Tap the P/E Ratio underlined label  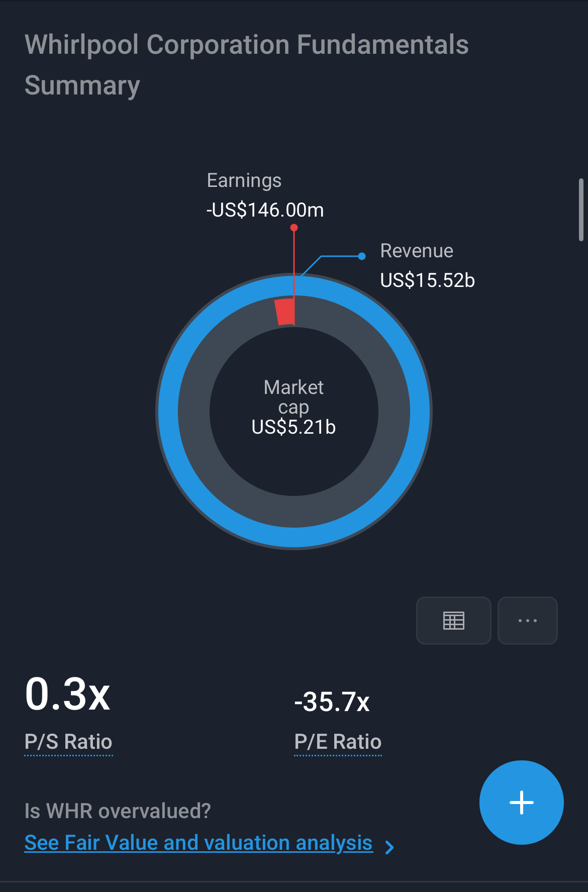coord(338,742)
